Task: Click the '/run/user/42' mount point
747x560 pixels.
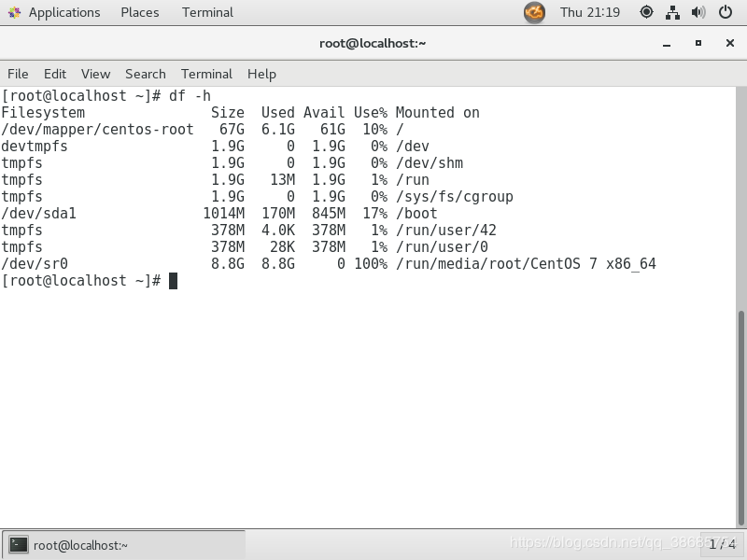Action: (446, 231)
